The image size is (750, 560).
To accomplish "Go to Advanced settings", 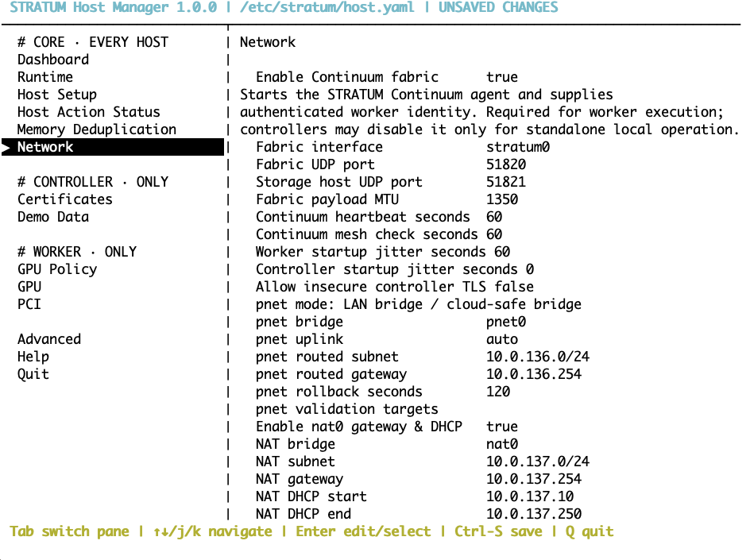I will [x=49, y=339].
